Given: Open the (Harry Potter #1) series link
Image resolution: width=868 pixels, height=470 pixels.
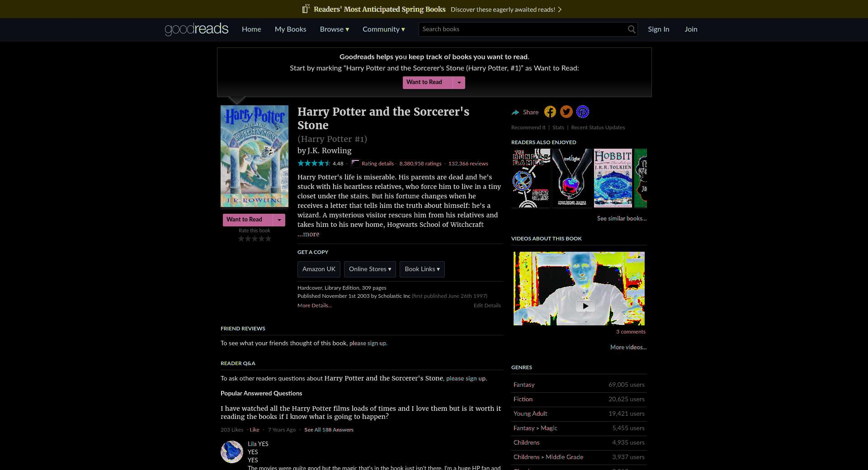Looking at the screenshot, I should point(332,139).
